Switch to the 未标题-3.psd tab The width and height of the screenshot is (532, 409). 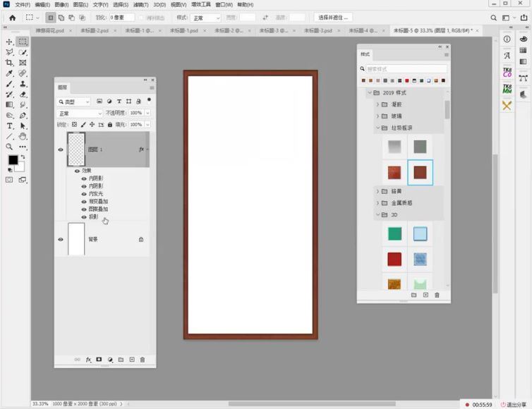(x=318, y=30)
